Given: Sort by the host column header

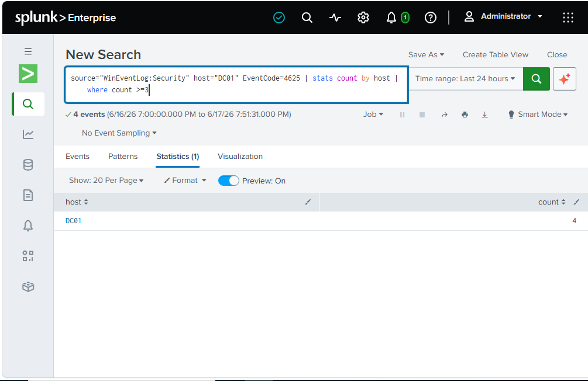Looking at the screenshot, I should coord(77,202).
